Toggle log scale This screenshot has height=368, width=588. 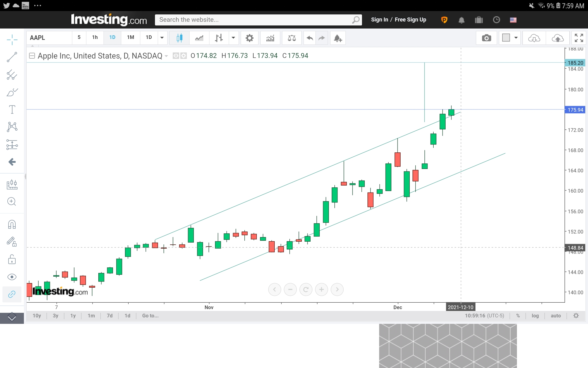pyautogui.click(x=535, y=316)
